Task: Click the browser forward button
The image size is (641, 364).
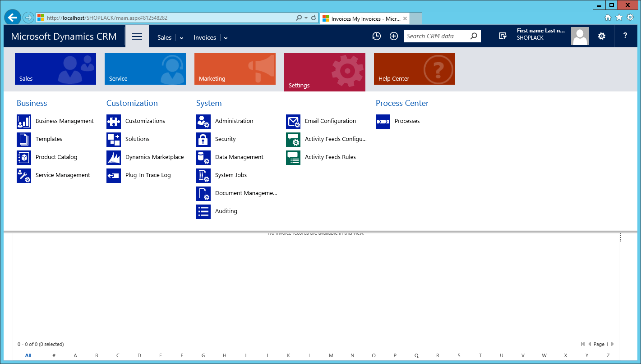Action: point(28,18)
